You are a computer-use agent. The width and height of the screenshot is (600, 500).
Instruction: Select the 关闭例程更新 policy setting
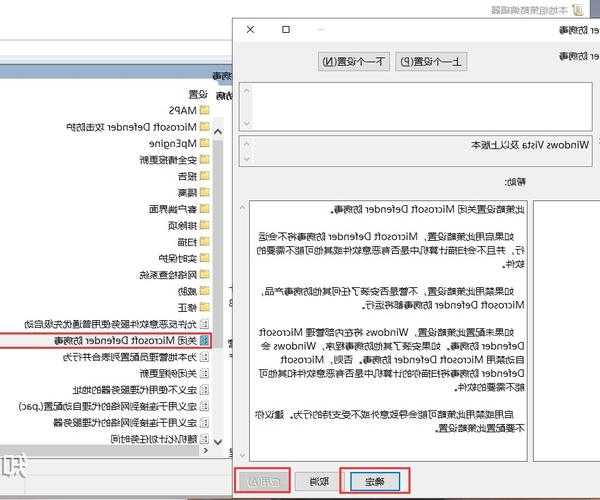click(160, 373)
